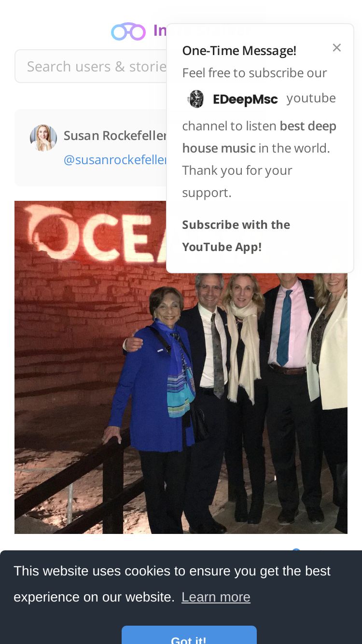
Task: Click the word youtube in popup
Action: [311, 98]
